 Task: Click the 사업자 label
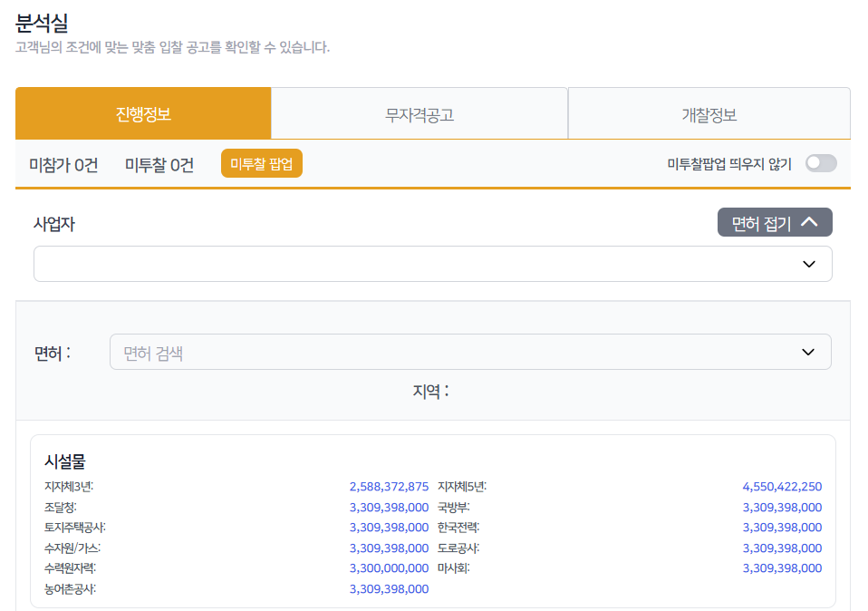coord(53,224)
